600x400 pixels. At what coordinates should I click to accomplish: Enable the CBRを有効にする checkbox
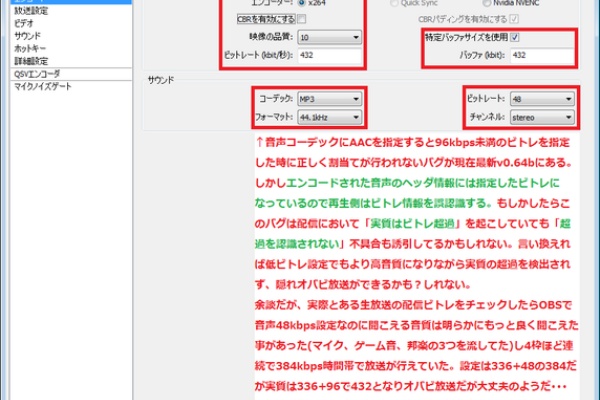[x=302, y=19]
